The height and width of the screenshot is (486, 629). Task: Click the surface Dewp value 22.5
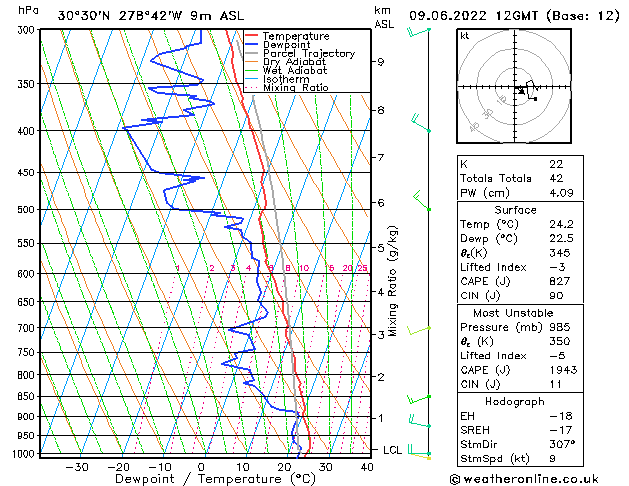pos(561,239)
